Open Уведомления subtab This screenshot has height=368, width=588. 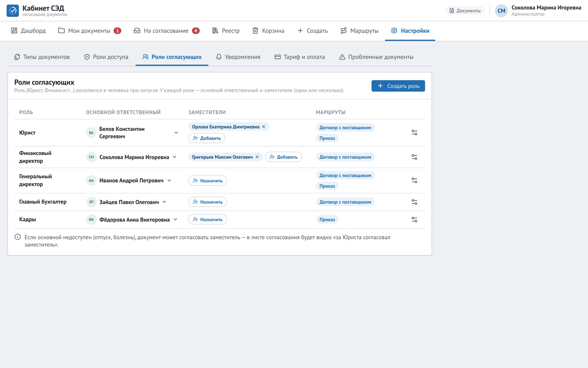point(238,57)
